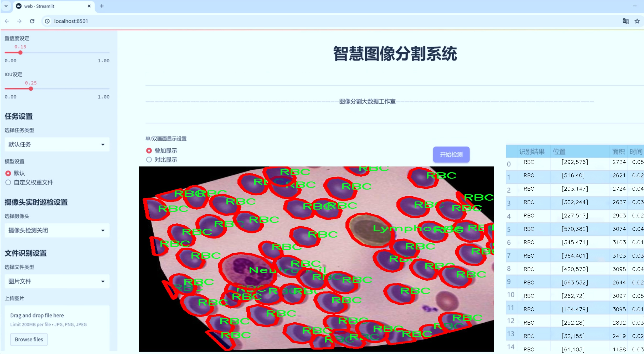
Task: Go back using browser back arrow
Action: (x=7, y=21)
